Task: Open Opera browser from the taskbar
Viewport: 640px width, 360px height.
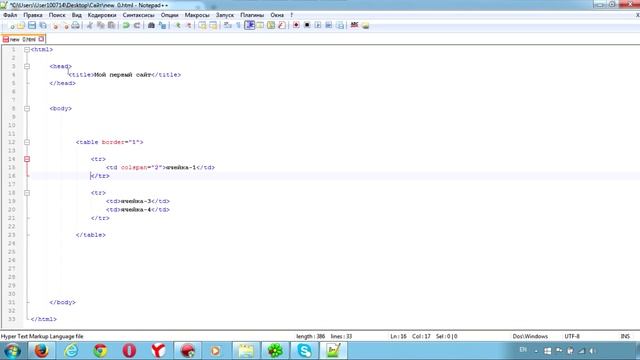Action: click(129, 351)
